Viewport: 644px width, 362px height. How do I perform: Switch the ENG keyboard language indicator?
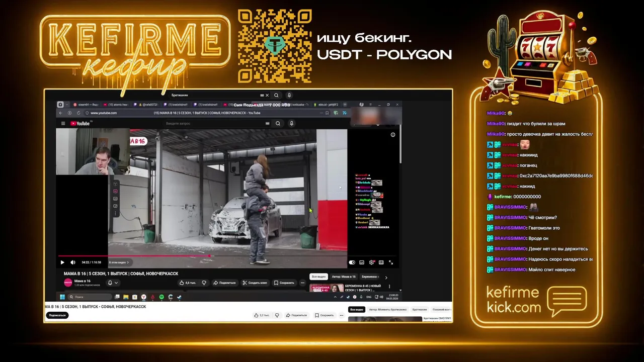coord(369,297)
